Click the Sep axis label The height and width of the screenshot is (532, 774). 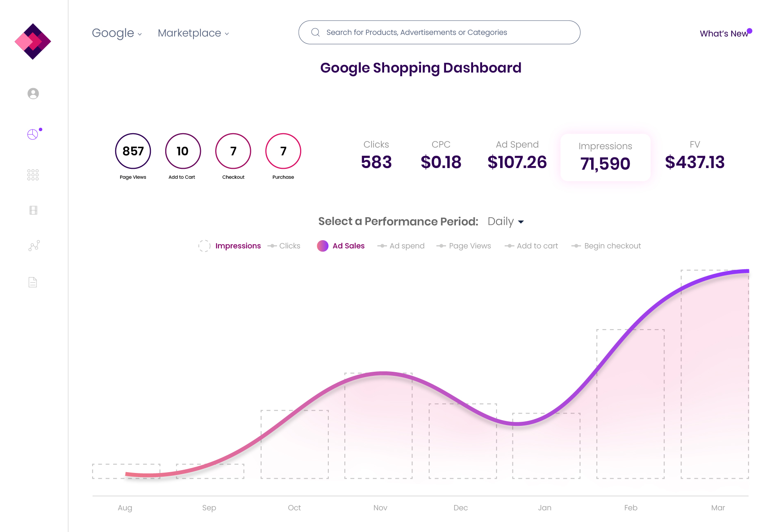(209, 508)
